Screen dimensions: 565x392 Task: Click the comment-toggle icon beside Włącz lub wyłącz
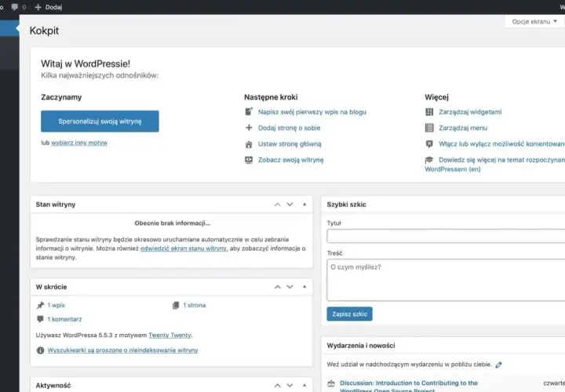(x=429, y=144)
